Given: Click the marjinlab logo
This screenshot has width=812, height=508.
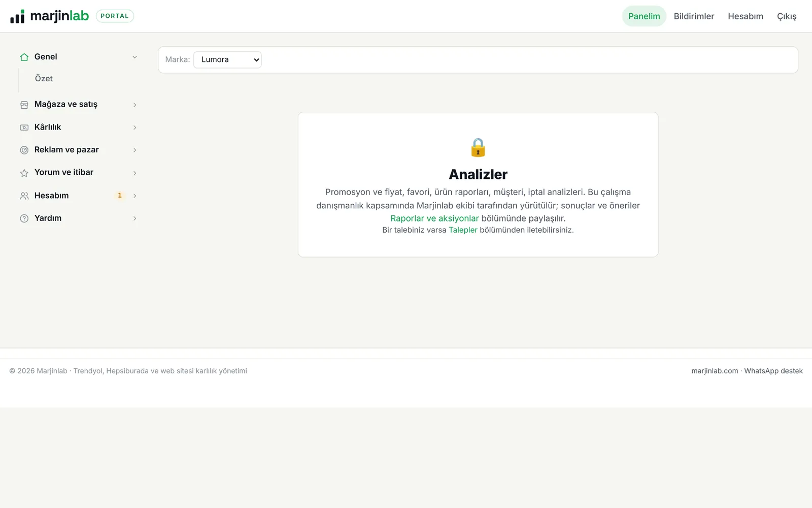Looking at the screenshot, I should (x=49, y=16).
